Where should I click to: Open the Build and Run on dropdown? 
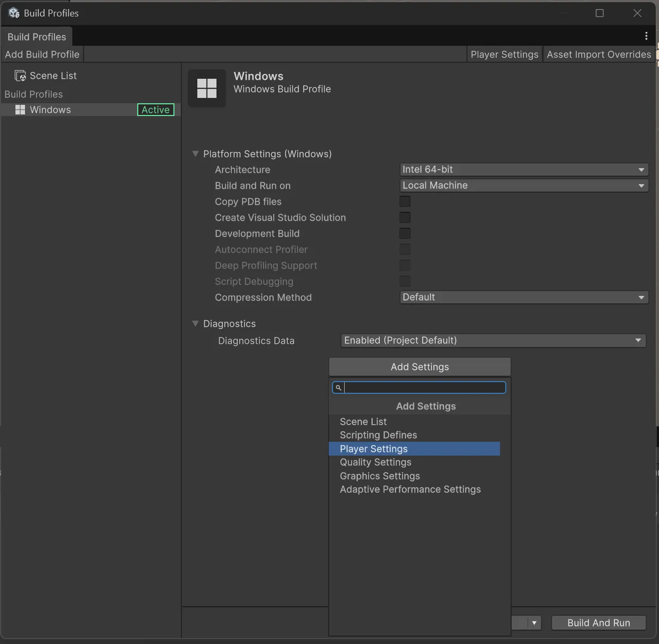(x=523, y=185)
